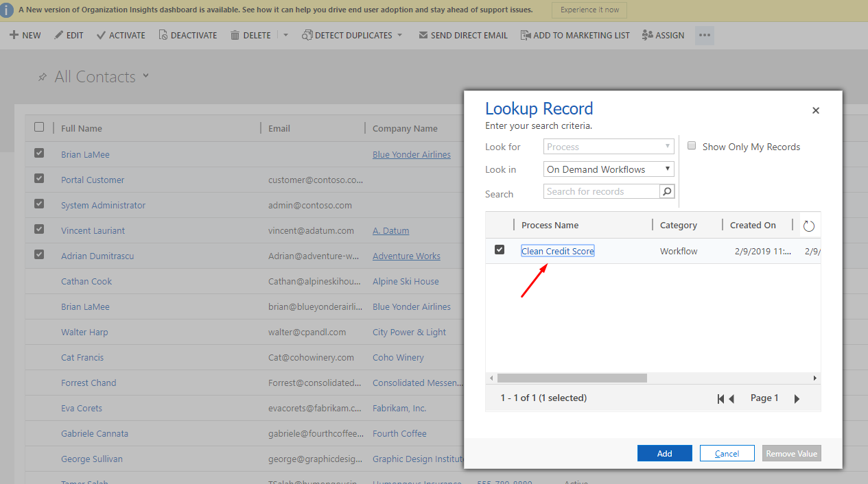Go to previous page in lookup results
This screenshot has height=484, width=868.
pos(732,399)
